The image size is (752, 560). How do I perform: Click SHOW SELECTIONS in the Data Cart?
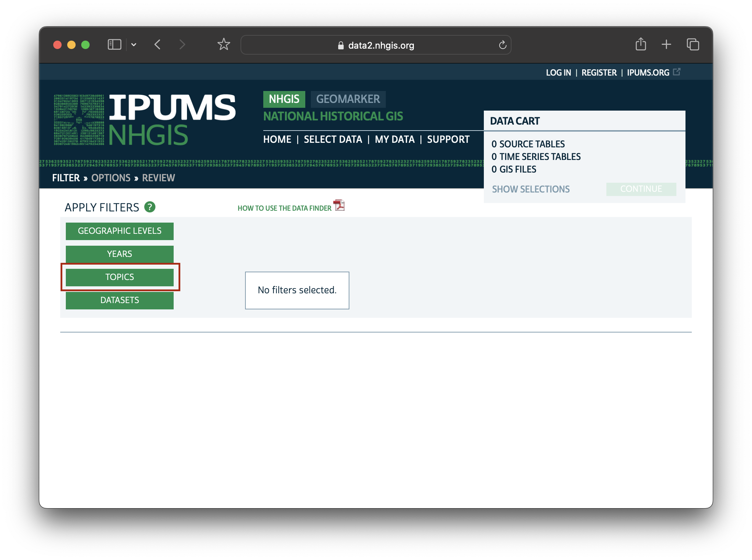pos(531,189)
